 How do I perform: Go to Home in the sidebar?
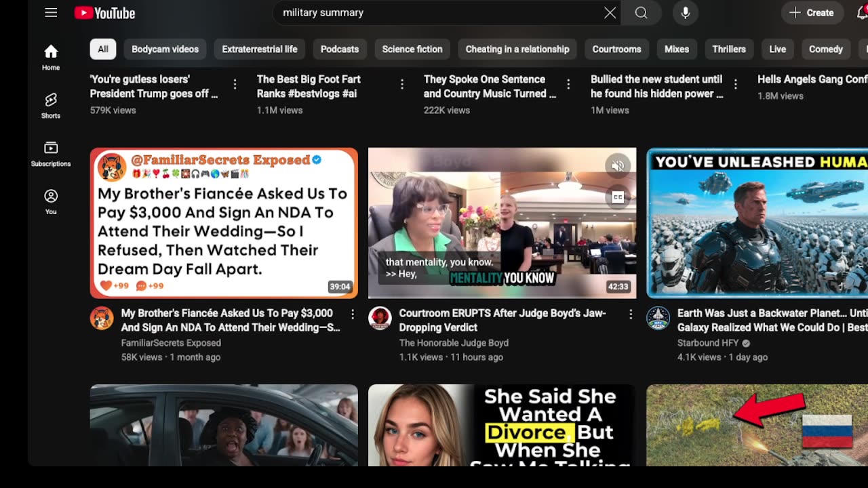tap(51, 58)
